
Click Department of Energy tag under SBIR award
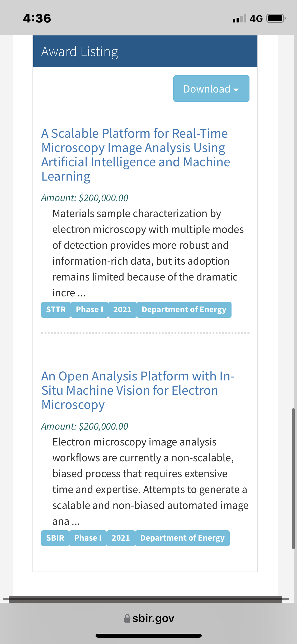tap(182, 538)
